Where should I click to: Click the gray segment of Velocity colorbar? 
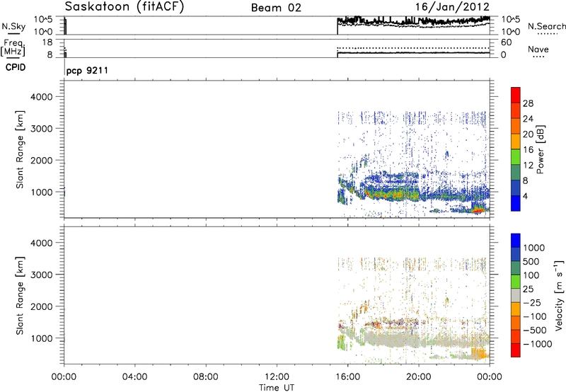[x=516, y=295]
